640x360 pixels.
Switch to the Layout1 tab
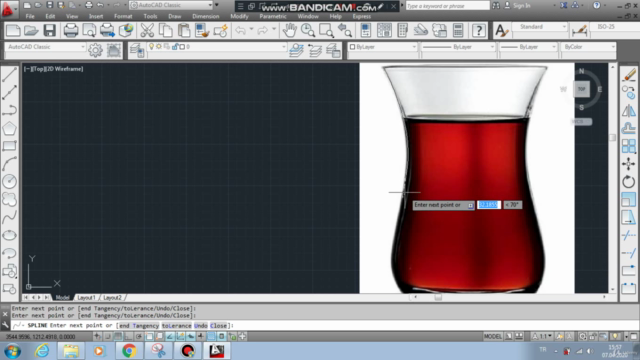86,298
